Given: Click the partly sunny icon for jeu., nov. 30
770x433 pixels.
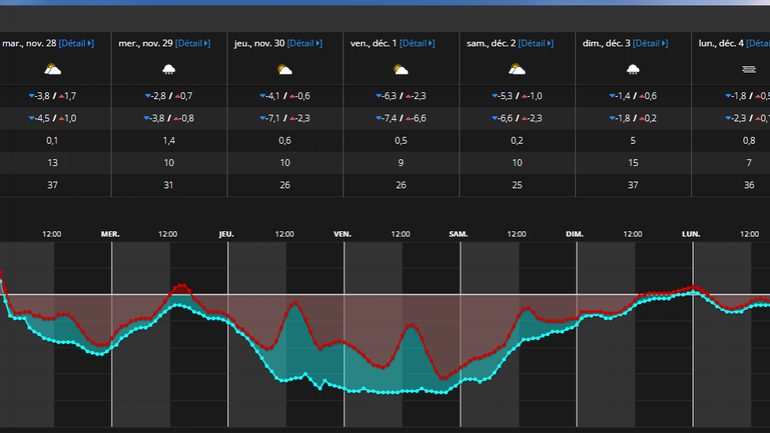Looking at the screenshot, I should 284,69.
